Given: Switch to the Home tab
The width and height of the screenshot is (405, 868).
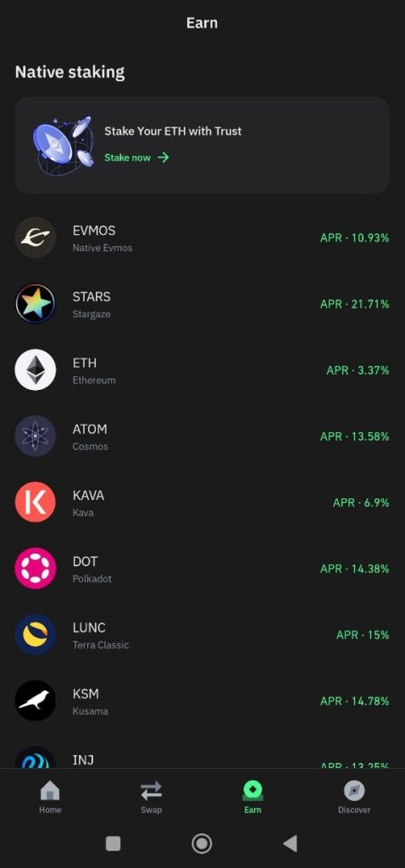Looking at the screenshot, I should [50, 797].
